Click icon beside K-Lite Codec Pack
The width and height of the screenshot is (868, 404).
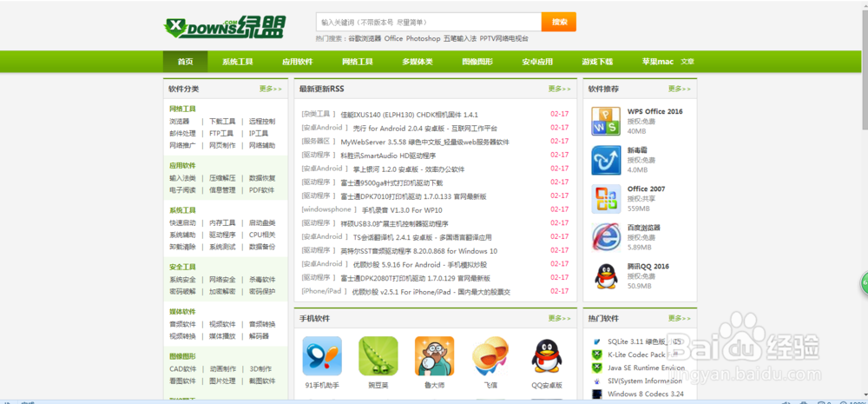click(597, 354)
